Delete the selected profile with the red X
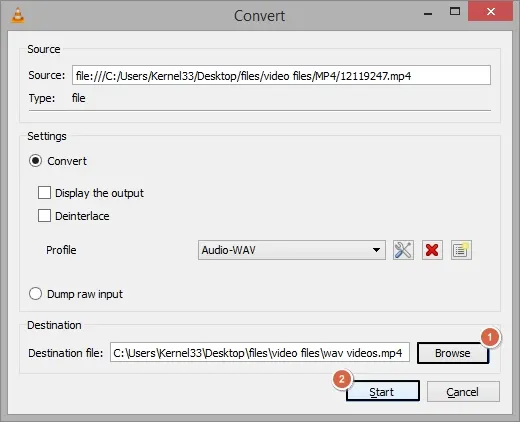The height and width of the screenshot is (422, 520). click(432, 250)
